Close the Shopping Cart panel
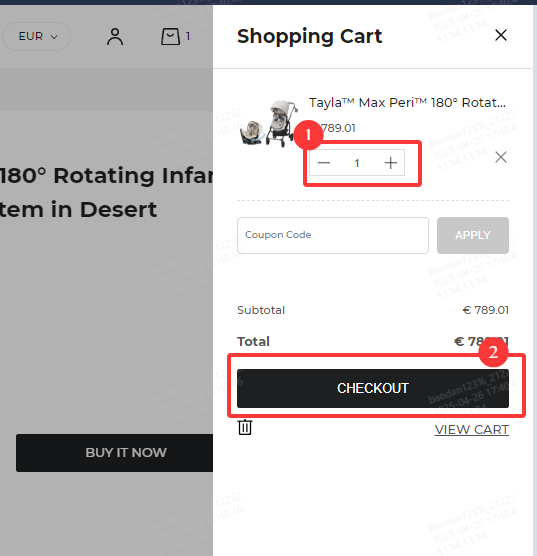The image size is (537, 556). pyautogui.click(x=501, y=35)
